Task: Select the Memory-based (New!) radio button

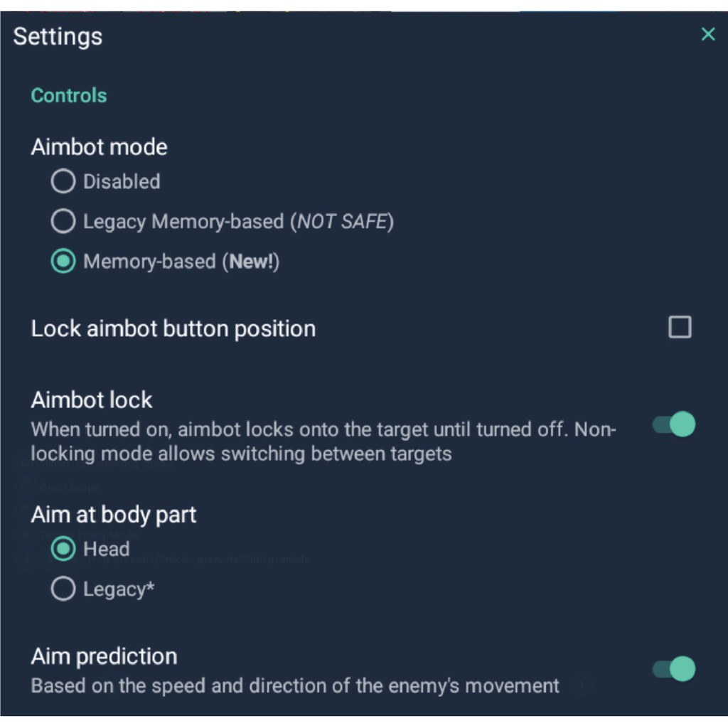Action: click(63, 262)
